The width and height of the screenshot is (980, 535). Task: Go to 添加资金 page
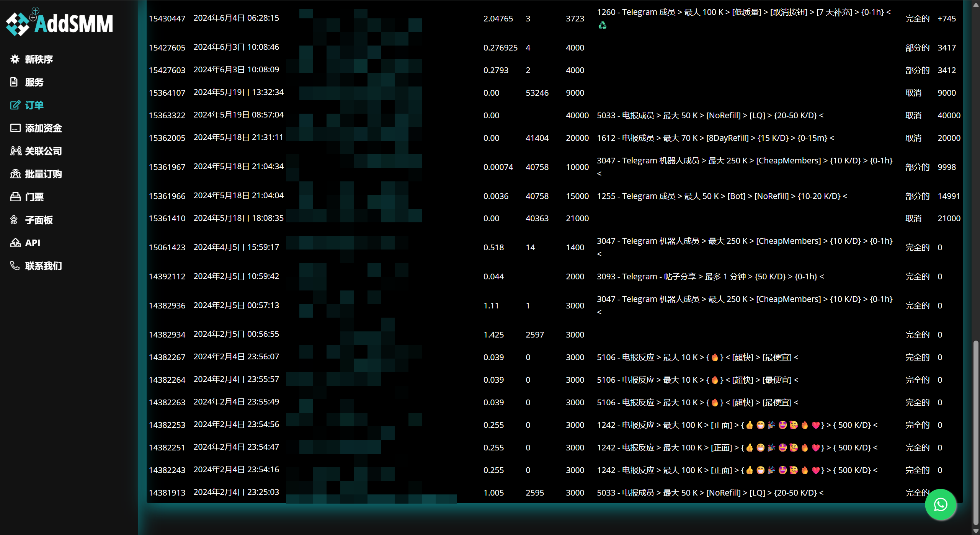coord(44,128)
